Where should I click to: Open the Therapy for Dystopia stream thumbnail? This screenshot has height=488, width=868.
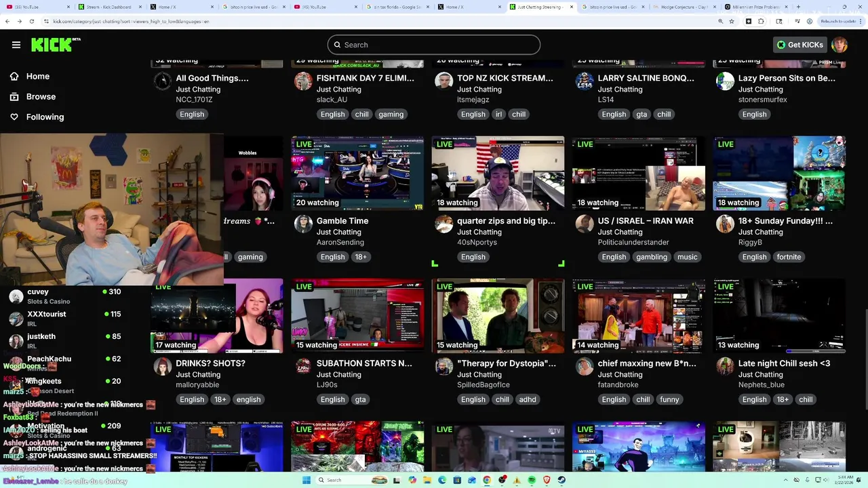[498, 316]
